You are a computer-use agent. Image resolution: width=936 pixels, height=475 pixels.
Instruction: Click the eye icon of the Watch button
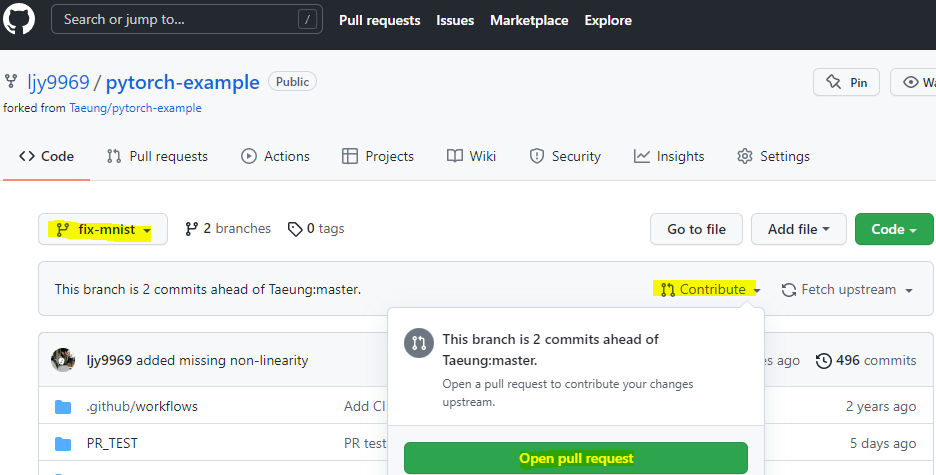pos(910,82)
